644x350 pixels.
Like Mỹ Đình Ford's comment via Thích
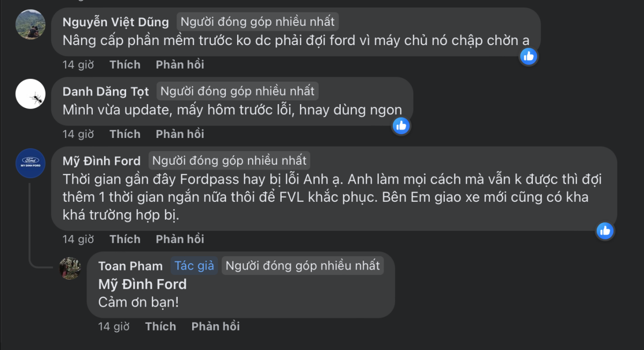pos(125,239)
